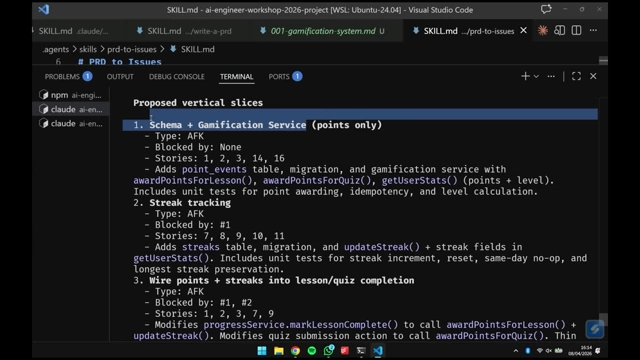Screen dimensions: 640x360
Task: Maximize the terminal panel size
Action: click(x=576, y=76)
